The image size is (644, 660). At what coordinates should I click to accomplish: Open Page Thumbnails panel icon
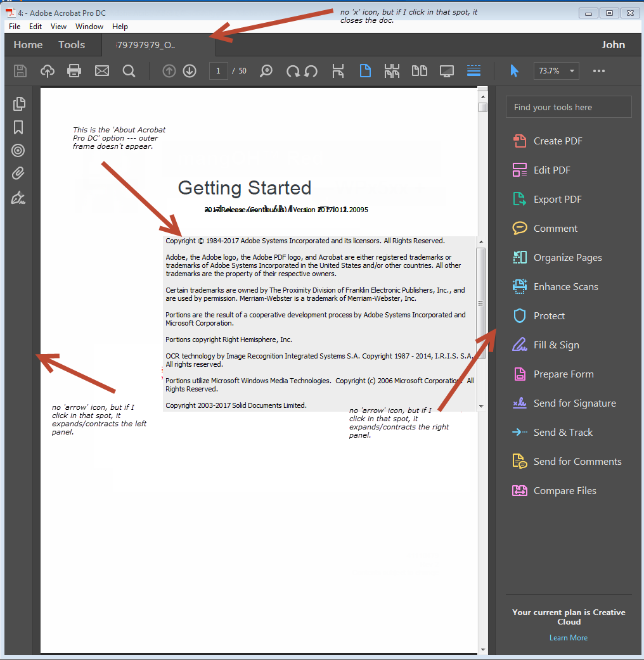point(19,103)
